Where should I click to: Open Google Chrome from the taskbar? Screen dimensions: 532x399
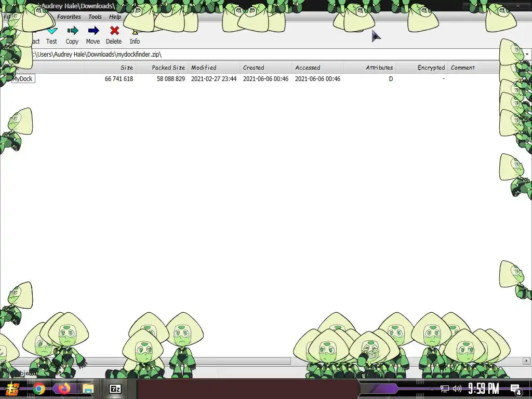[38, 389]
